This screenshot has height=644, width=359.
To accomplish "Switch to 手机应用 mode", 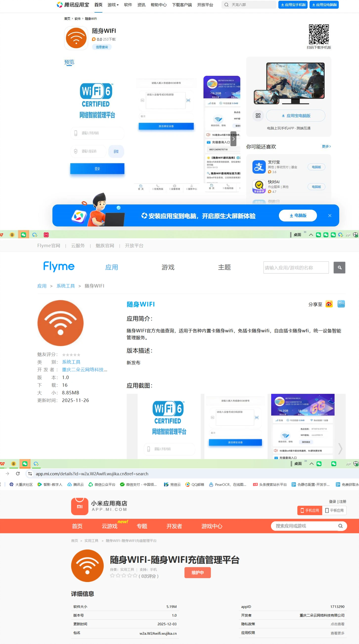I will [310, 510].
